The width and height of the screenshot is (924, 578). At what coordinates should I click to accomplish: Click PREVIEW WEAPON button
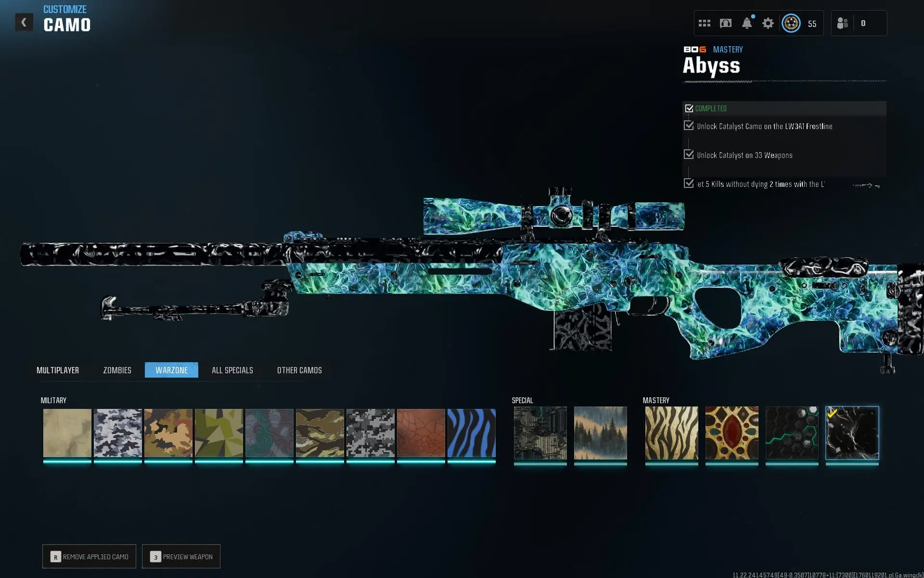pyautogui.click(x=181, y=556)
